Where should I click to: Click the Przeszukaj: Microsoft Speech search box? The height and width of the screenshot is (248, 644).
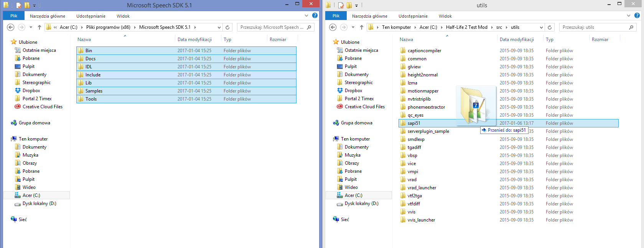(275, 27)
